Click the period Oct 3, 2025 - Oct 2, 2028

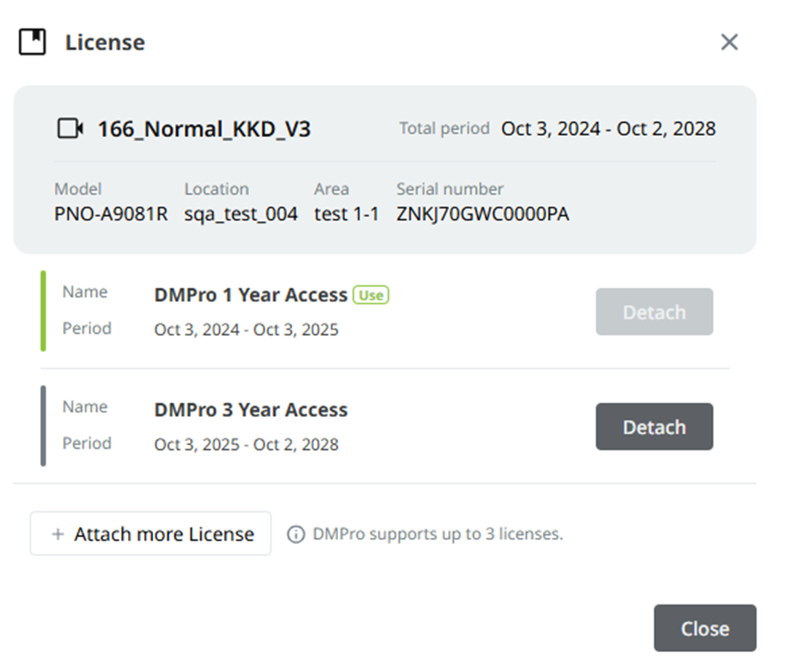[246, 445]
